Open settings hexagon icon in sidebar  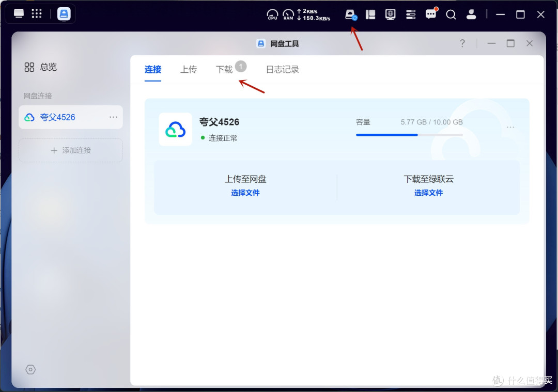coord(30,370)
